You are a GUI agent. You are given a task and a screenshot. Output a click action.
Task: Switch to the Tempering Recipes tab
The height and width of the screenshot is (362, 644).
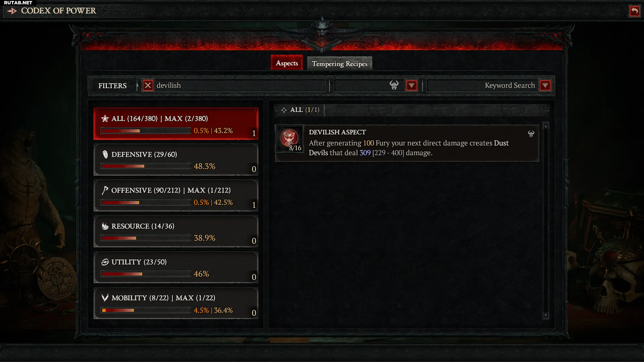coord(339,63)
